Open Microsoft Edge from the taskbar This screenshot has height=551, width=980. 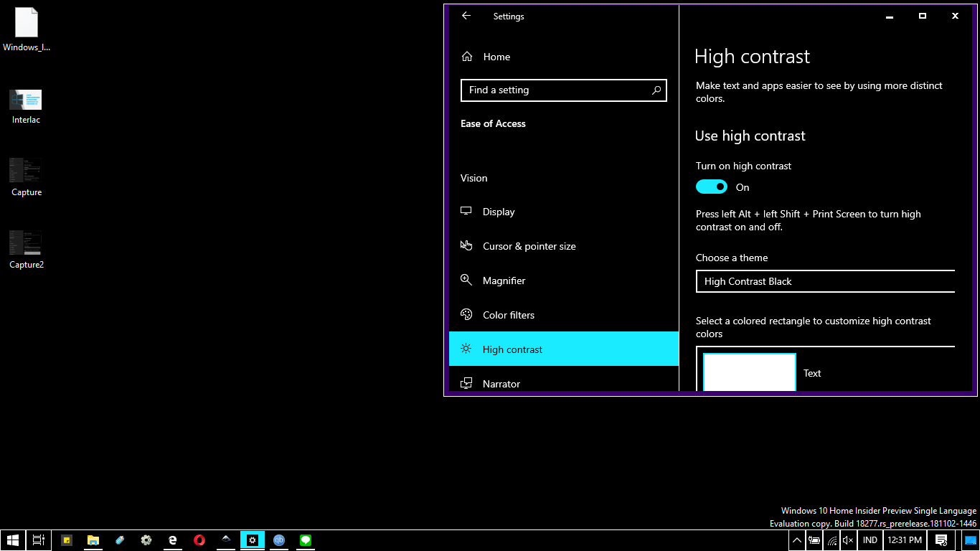[x=173, y=540]
